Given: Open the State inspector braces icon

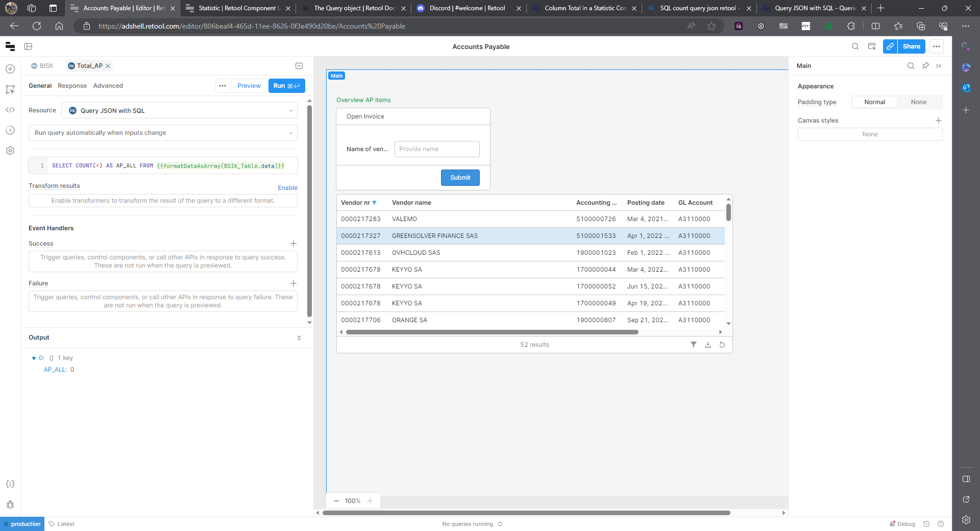Looking at the screenshot, I should pyautogui.click(x=10, y=484).
